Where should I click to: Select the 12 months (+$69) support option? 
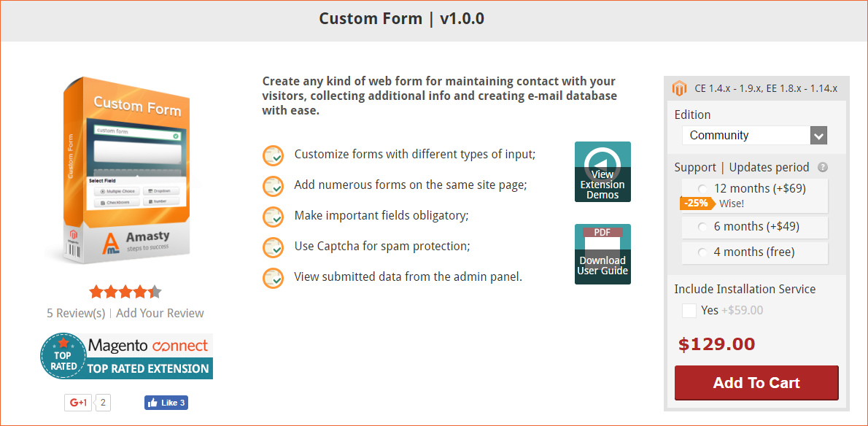point(702,189)
